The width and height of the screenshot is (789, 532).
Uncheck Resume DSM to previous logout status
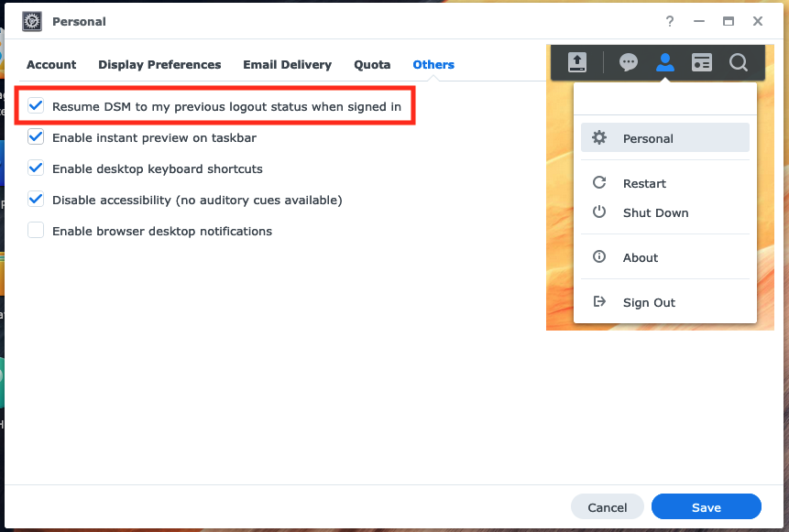(36, 106)
